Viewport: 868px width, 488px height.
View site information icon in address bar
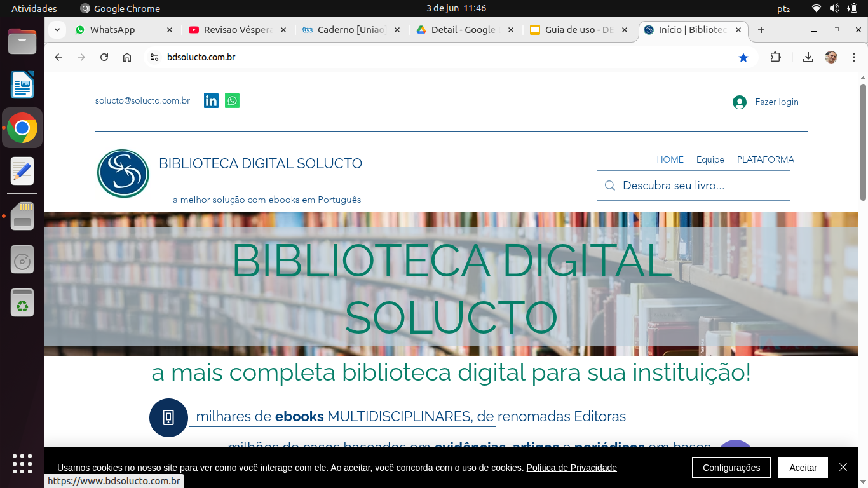coord(154,57)
